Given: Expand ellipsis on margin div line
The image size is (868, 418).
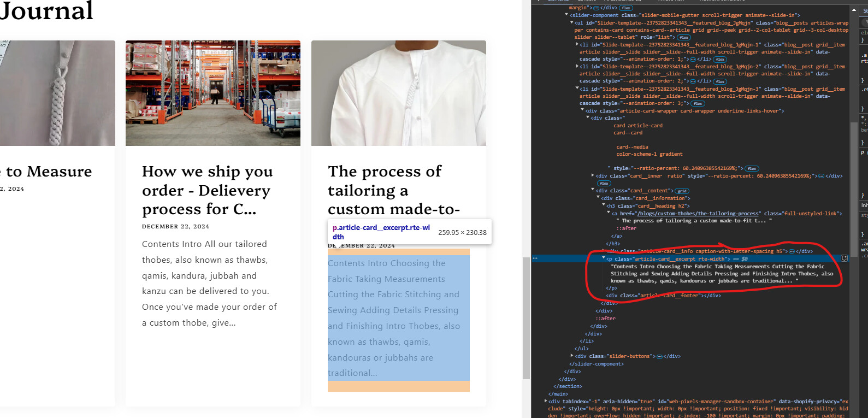Looking at the screenshot, I should [596, 8].
